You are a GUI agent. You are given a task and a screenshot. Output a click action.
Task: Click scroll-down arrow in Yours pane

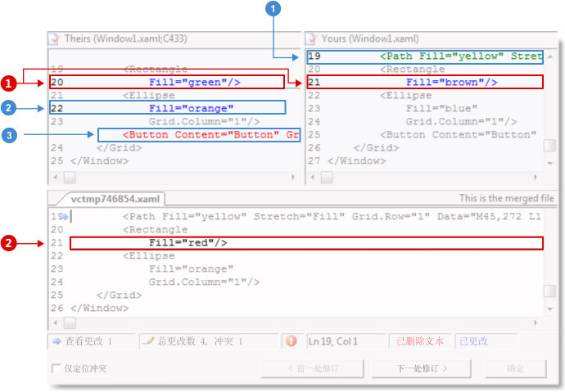tap(550, 164)
